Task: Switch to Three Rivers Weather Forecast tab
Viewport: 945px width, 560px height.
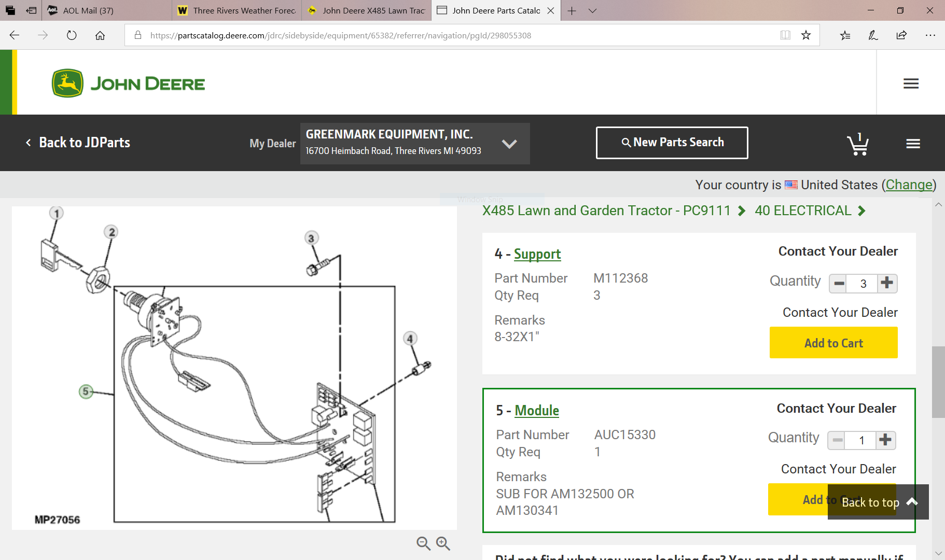Action: [239, 10]
